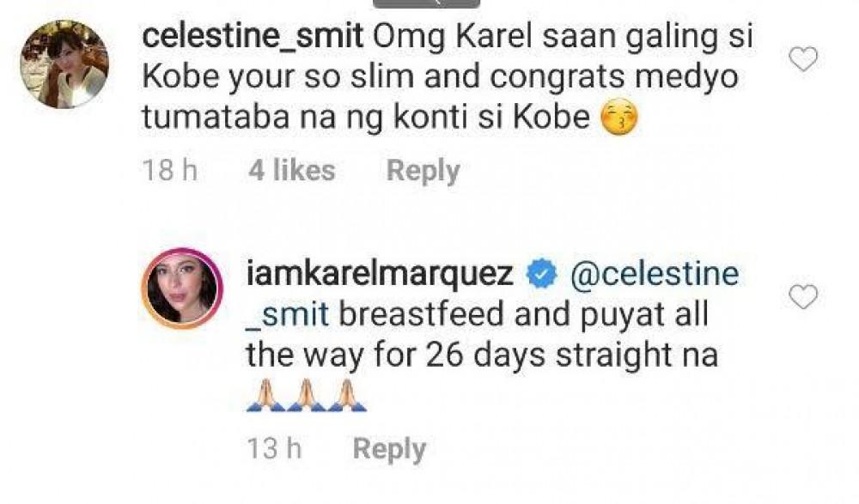Screen dimensions: 859x504
Task: Open celestine_smit's profile picture
Action: coord(64,64)
